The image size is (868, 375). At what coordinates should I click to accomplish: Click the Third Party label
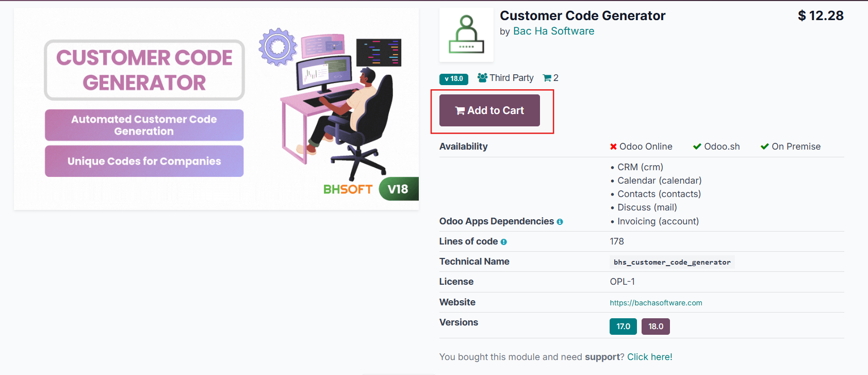511,78
